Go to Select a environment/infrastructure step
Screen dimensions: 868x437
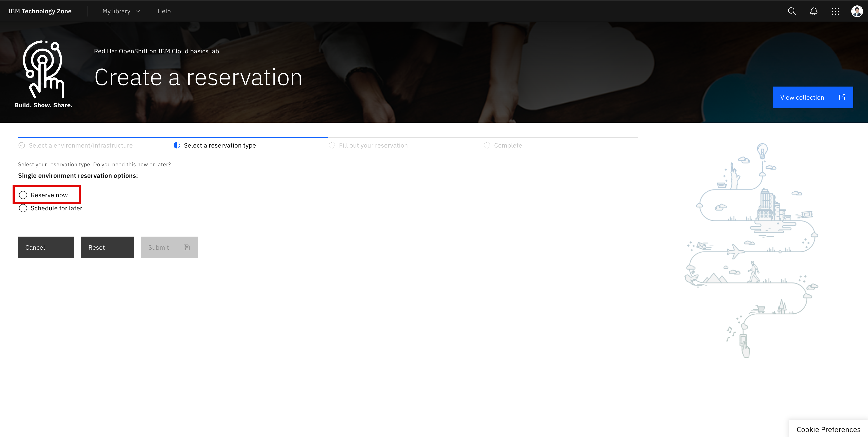click(x=80, y=145)
